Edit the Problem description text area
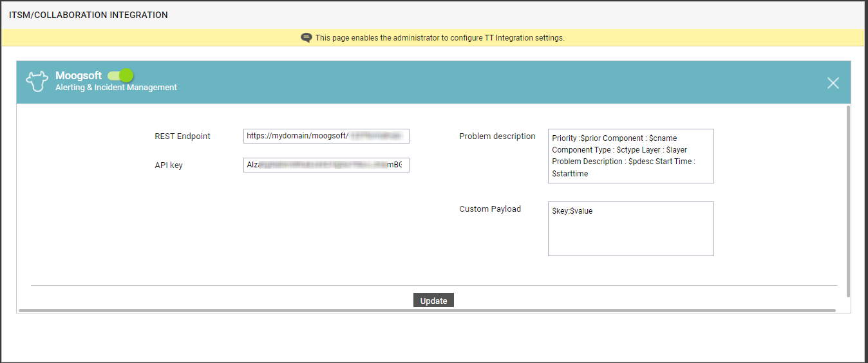Image resolution: width=868 pixels, height=363 pixels. click(631, 156)
